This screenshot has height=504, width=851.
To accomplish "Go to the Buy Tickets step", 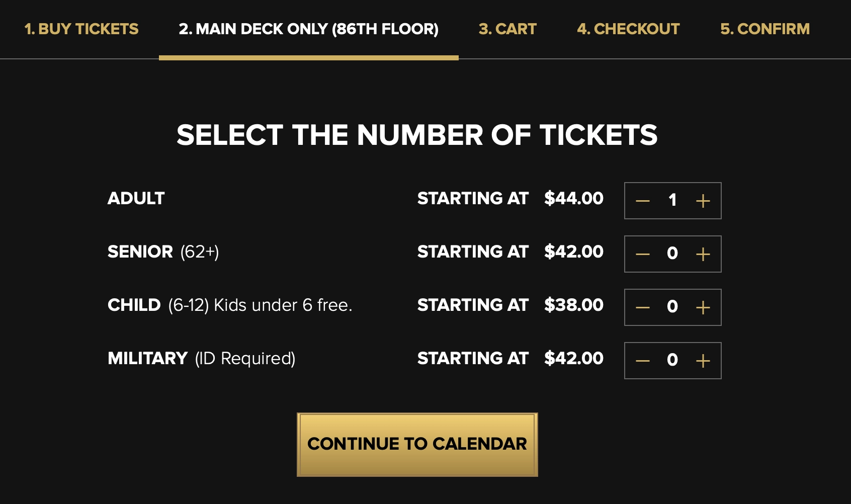I will click(x=81, y=29).
